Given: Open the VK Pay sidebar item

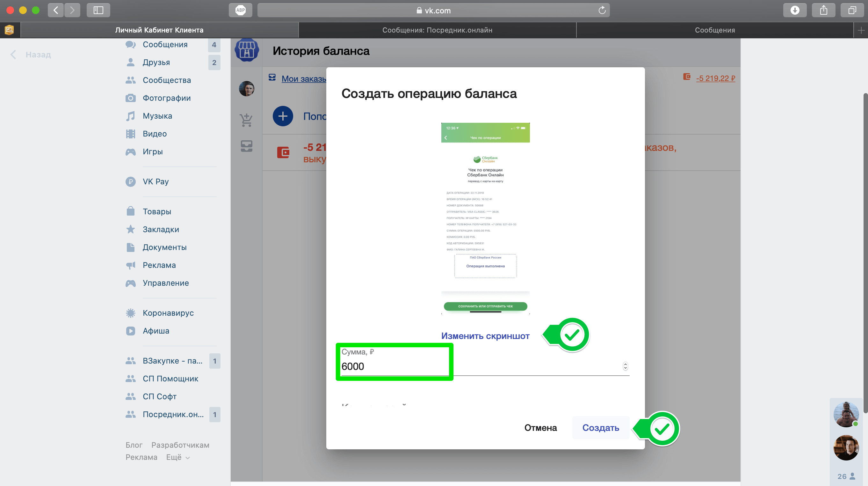Looking at the screenshot, I should 155,181.
